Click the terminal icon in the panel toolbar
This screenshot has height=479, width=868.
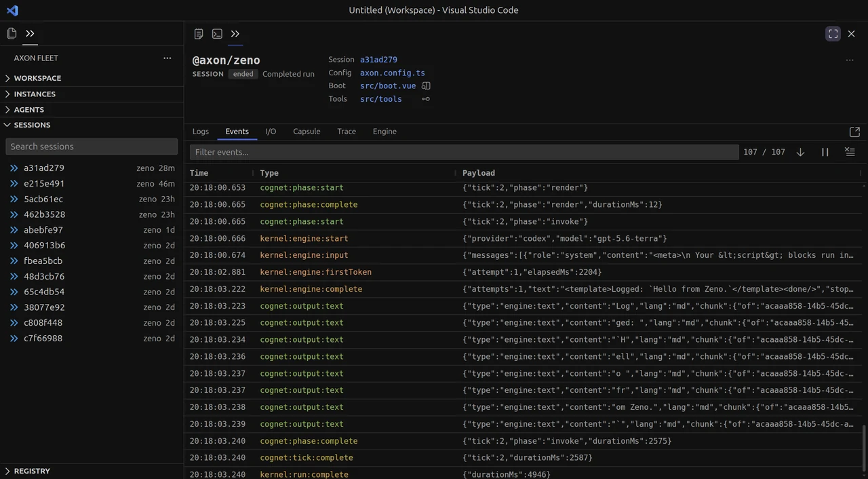click(x=217, y=34)
